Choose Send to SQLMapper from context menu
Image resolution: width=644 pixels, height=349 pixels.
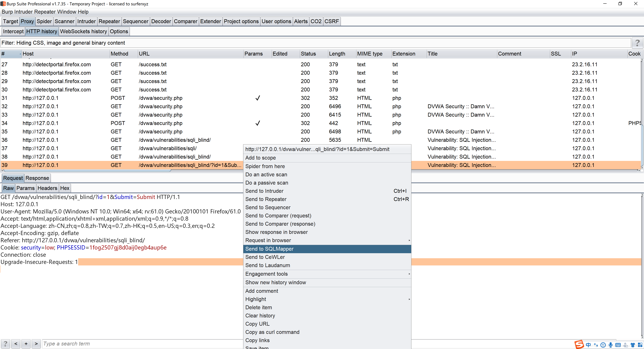(x=327, y=249)
